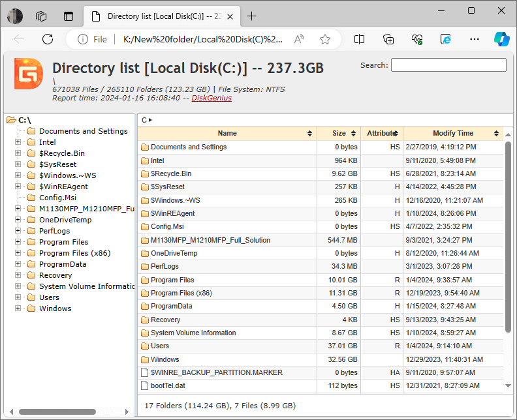This screenshot has width=517, height=420.
Task: Expand the Windows folder tree node
Action: tap(18, 308)
